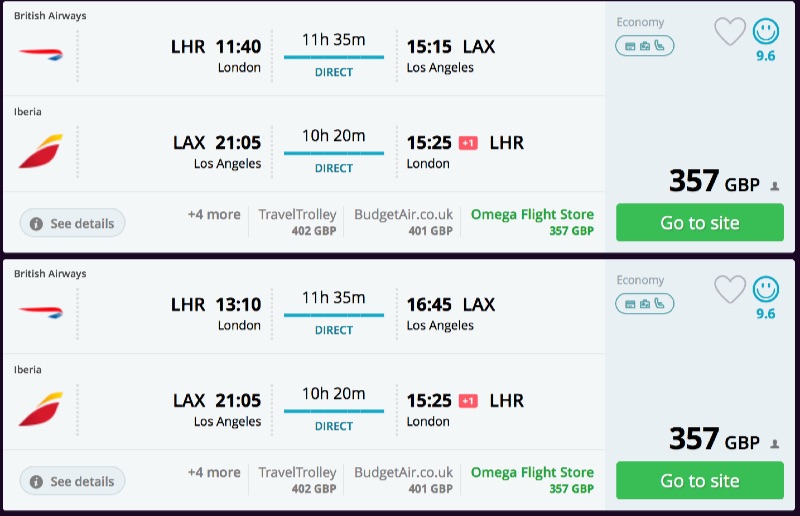The height and width of the screenshot is (516, 800).
Task: Favorite the 13:10 flight with the heart icon
Action: 730,290
